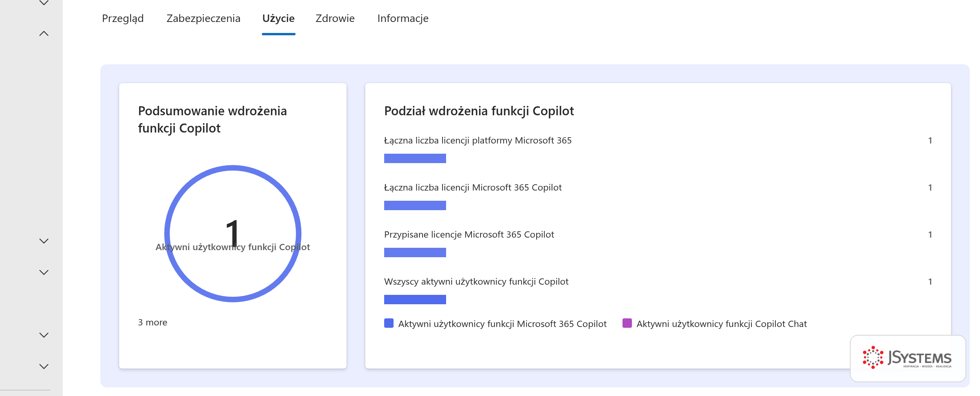Click the value 1 in the Wszyscy aktywni użytkownicy row
The width and height of the screenshot is (980, 396).
click(930, 282)
